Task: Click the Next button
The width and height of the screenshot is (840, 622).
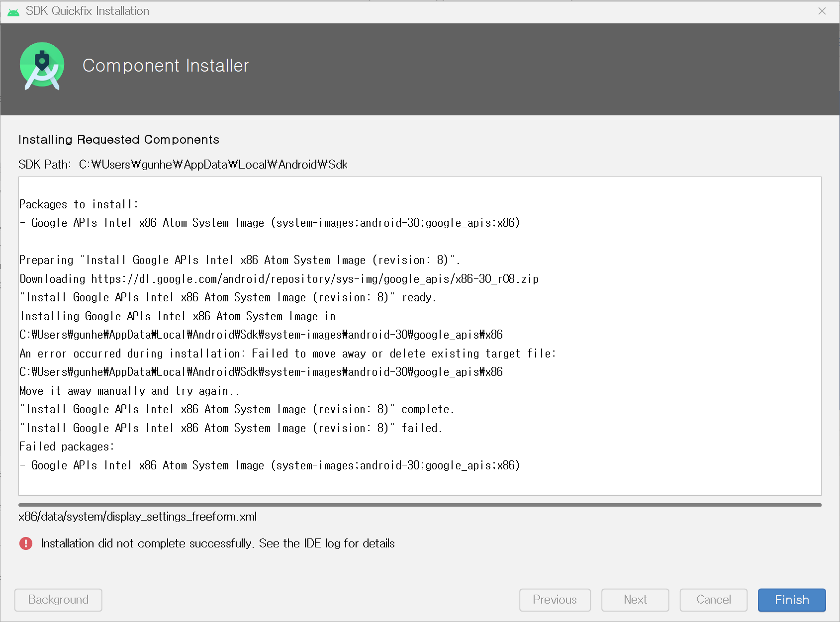Action: [635, 600]
